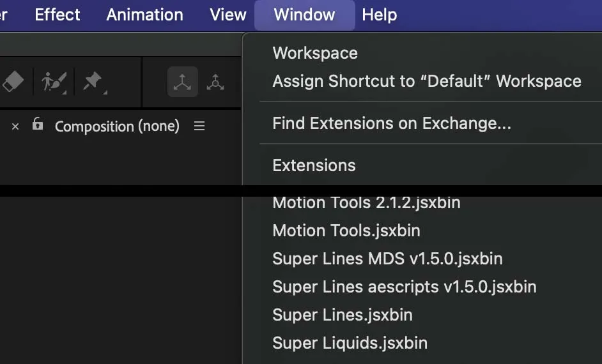Open the Composition panel hamburger menu
602x364 pixels.
(199, 126)
